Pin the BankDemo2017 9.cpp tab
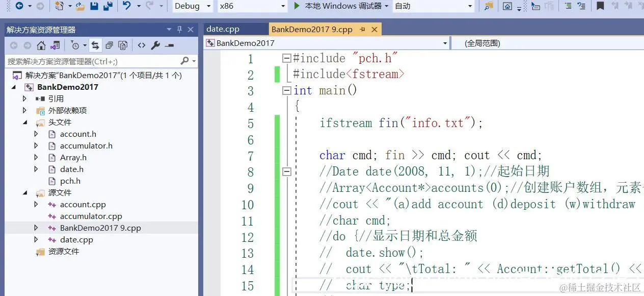 [362, 30]
